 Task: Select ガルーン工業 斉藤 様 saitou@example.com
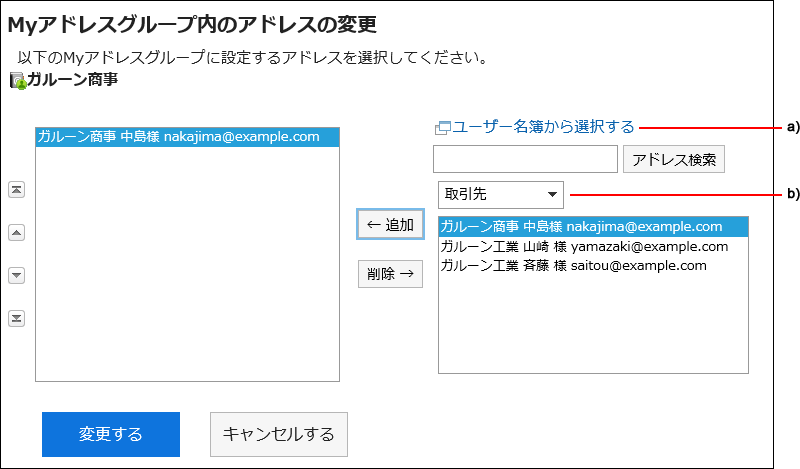(x=573, y=266)
